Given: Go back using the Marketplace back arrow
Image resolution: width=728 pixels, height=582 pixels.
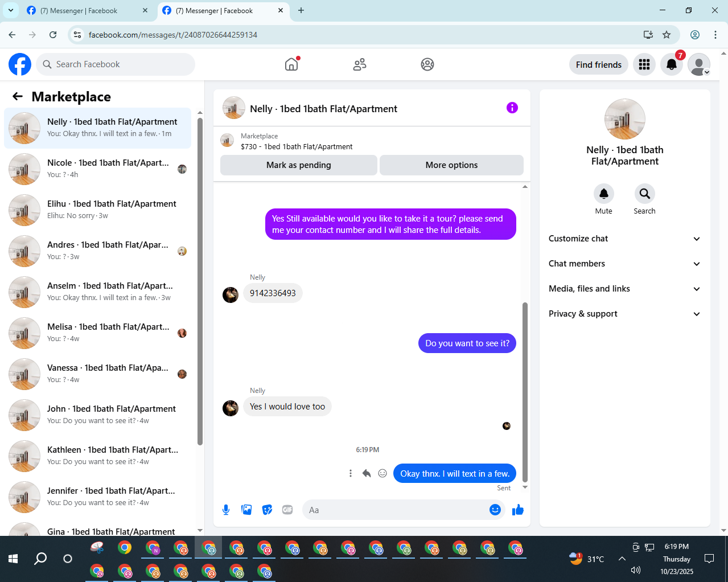Looking at the screenshot, I should [x=18, y=96].
